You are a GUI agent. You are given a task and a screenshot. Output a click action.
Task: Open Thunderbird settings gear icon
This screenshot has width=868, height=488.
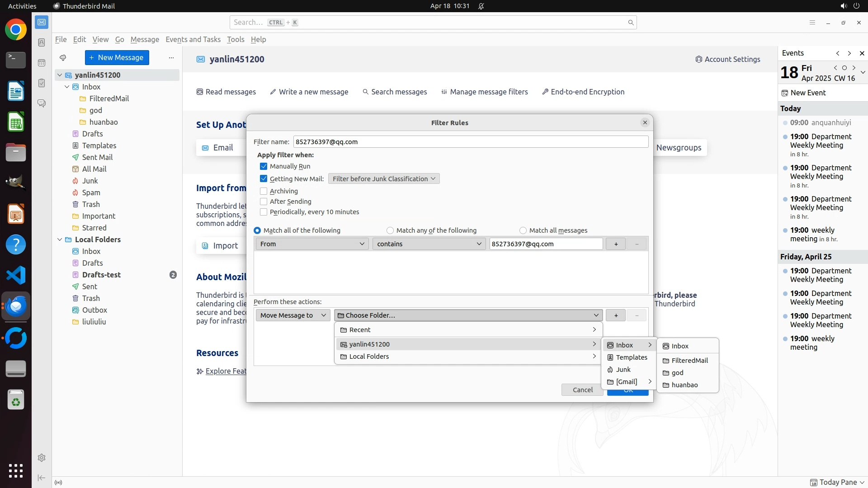[42, 458]
